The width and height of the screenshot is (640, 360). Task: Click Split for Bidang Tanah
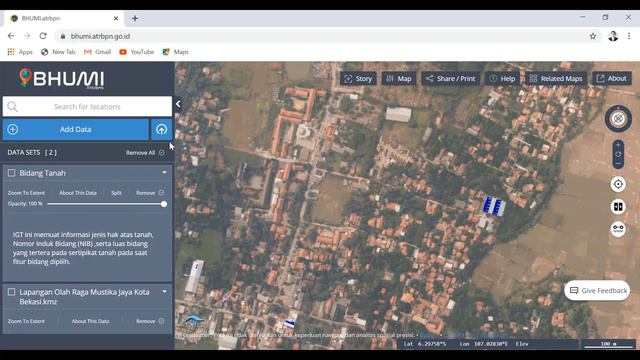[116, 193]
